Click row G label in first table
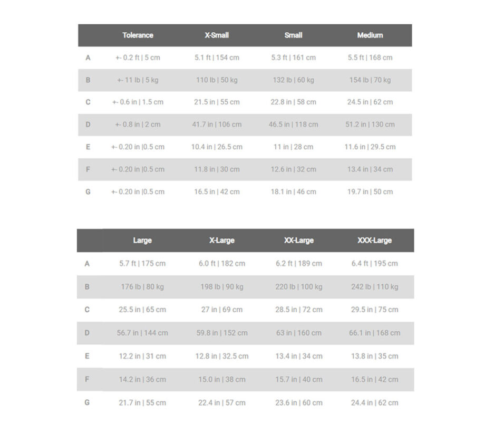 click(x=88, y=191)
